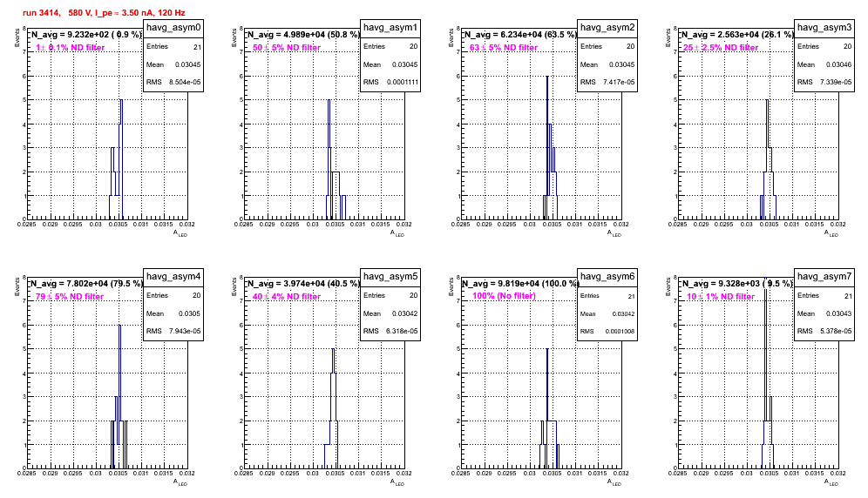Click RMS 0.0001008 in havg_asym6 box
Screen dimensions: 868x498
[607, 332]
